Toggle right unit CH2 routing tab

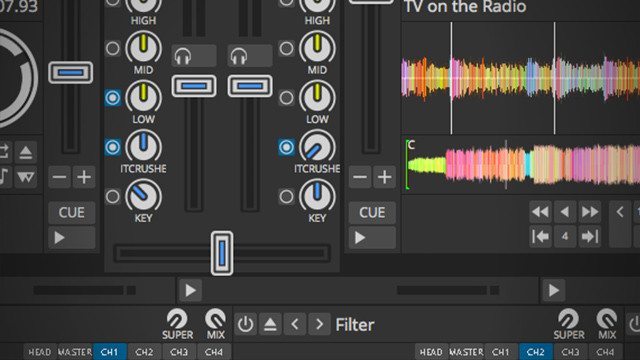click(536, 352)
